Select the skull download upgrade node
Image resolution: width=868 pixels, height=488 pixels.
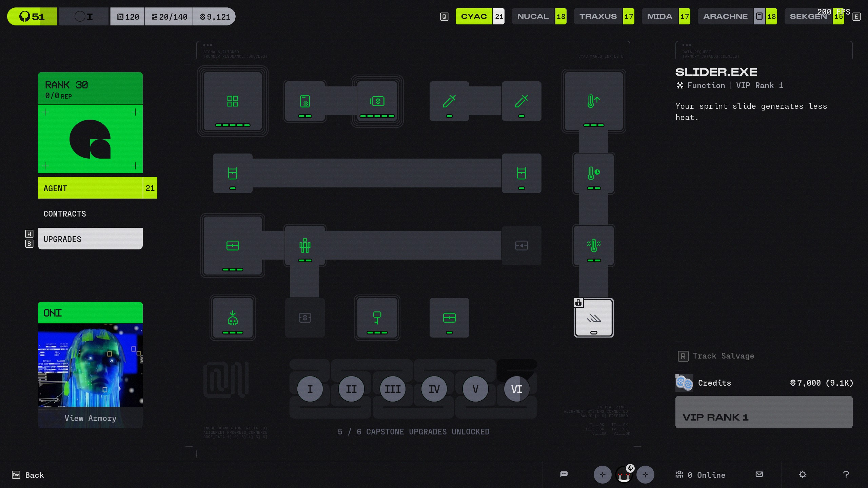[233, 318]
